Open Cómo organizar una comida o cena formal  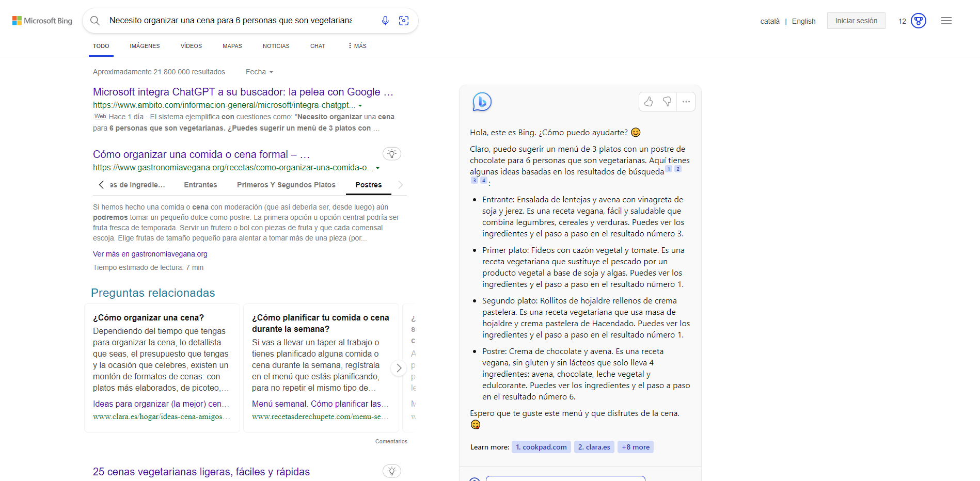coord(201,154)
